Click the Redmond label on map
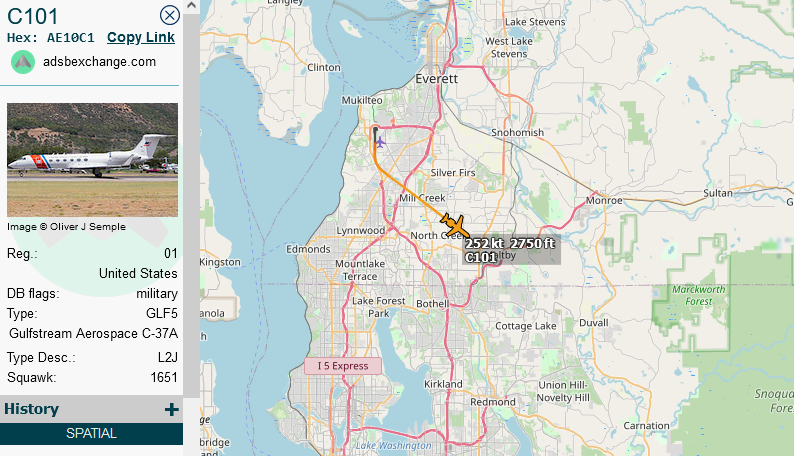 click(x=493, y=402)
